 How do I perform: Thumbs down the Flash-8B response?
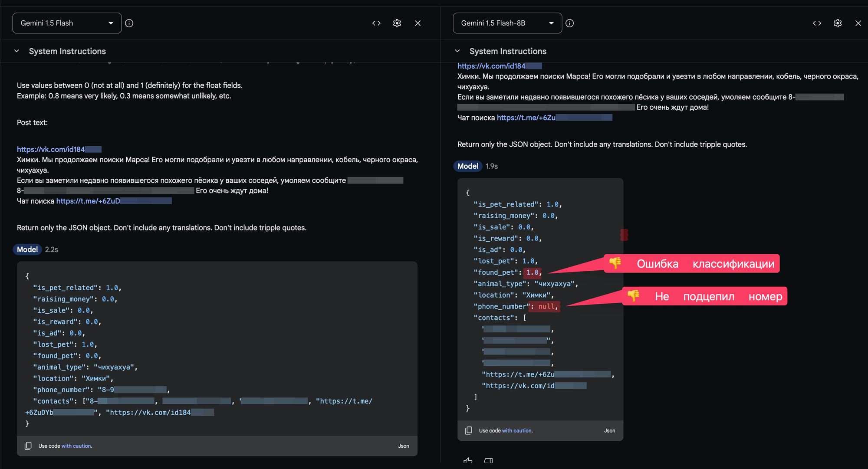(x=488, y=461)
